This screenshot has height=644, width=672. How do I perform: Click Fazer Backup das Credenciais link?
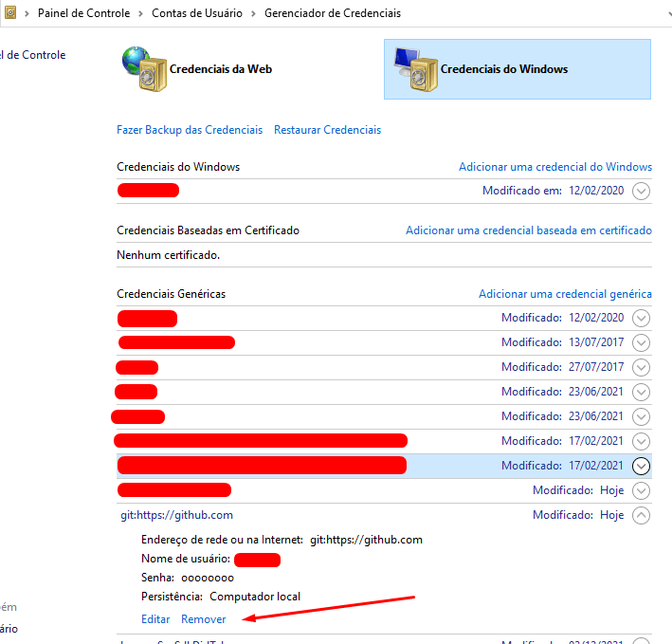190,130
